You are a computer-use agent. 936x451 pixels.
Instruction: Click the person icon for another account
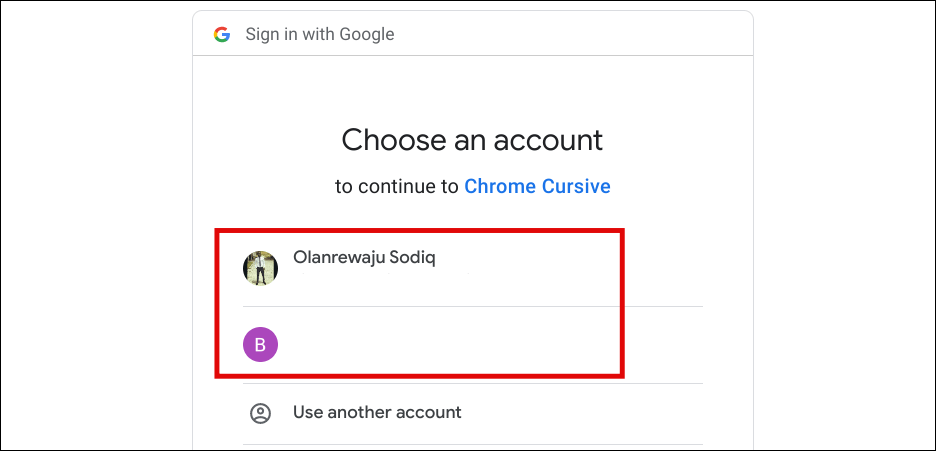point(260,412)
